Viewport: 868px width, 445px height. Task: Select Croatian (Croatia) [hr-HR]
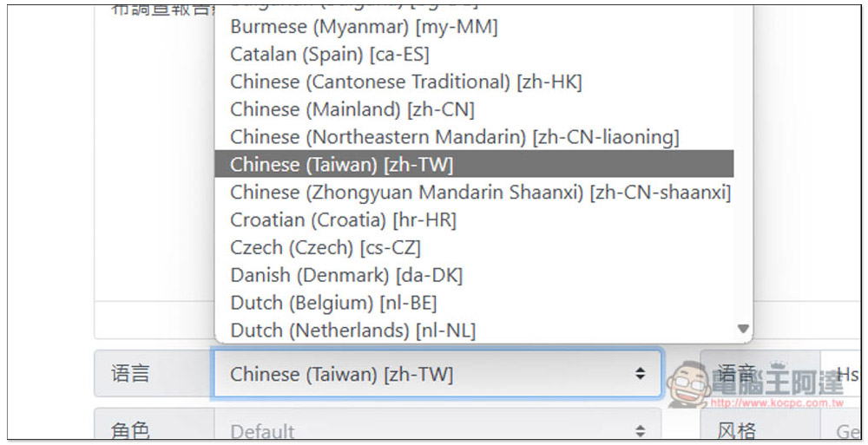[474, 219]
